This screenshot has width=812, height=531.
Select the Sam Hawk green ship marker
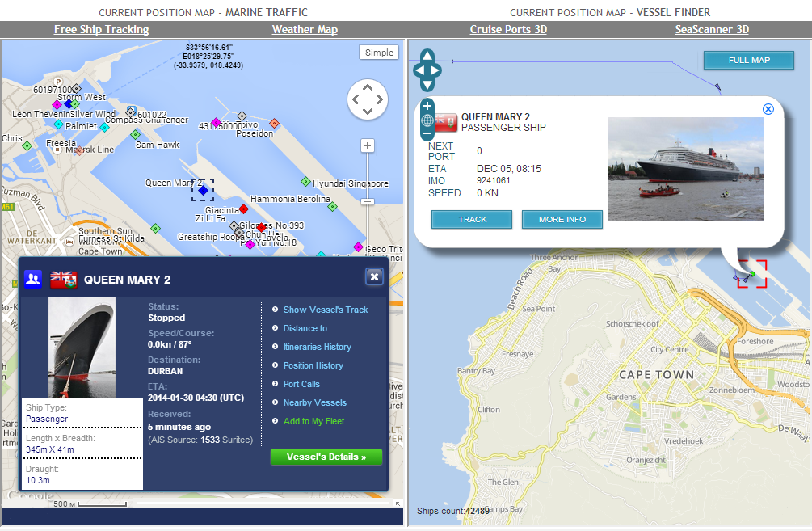(x=136, y=135)
